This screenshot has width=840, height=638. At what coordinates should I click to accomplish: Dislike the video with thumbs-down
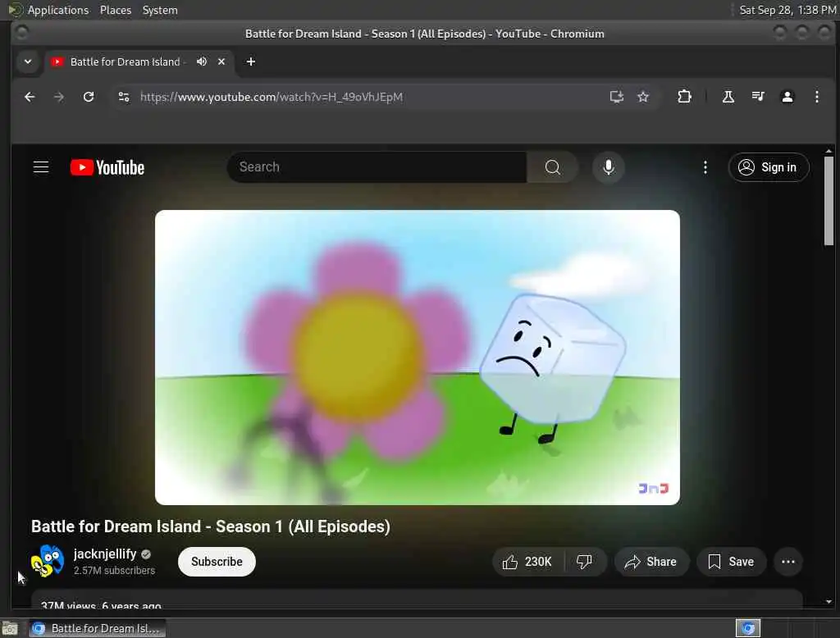click(x=584, y=562)
